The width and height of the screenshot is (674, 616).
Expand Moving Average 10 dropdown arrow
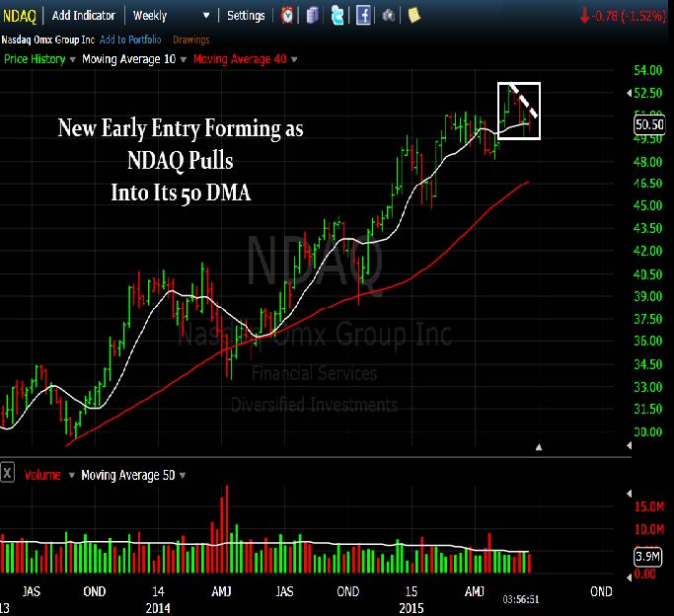(184, 59)
